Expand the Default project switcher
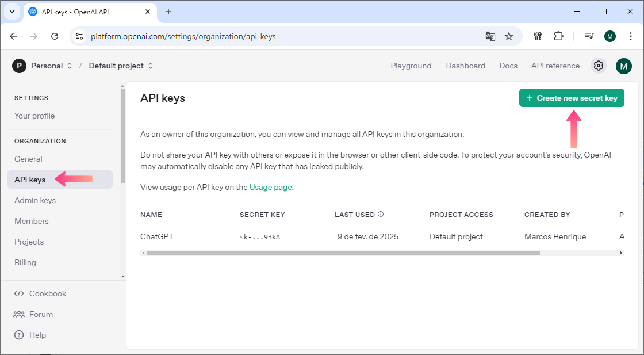Image resolution: width=644 pixels, height=355 pixels. coord(121,66)
